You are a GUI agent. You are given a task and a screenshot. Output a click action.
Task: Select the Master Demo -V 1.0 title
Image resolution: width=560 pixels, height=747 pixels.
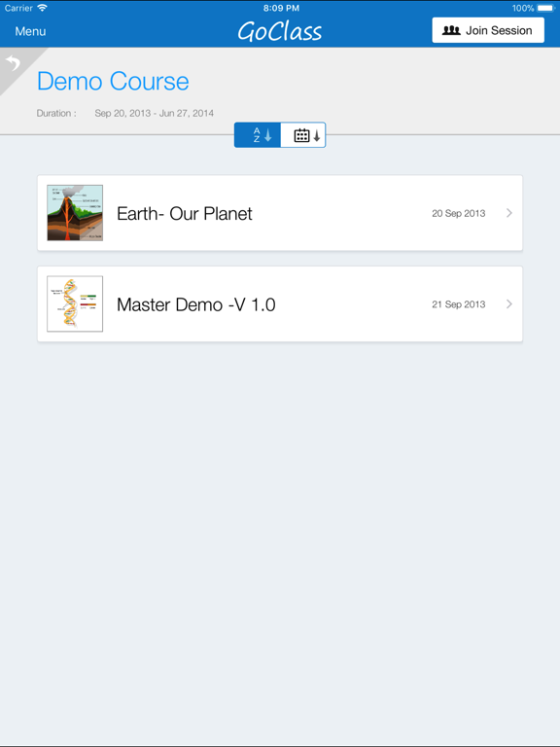pos(196,304)
